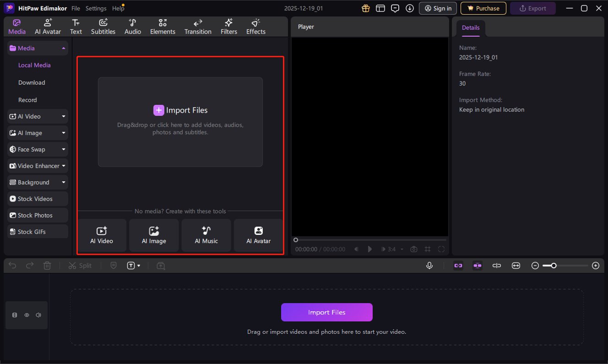Click the timeline zoom slider
This screenshot has width=608, height=364.
pos(565,266)
